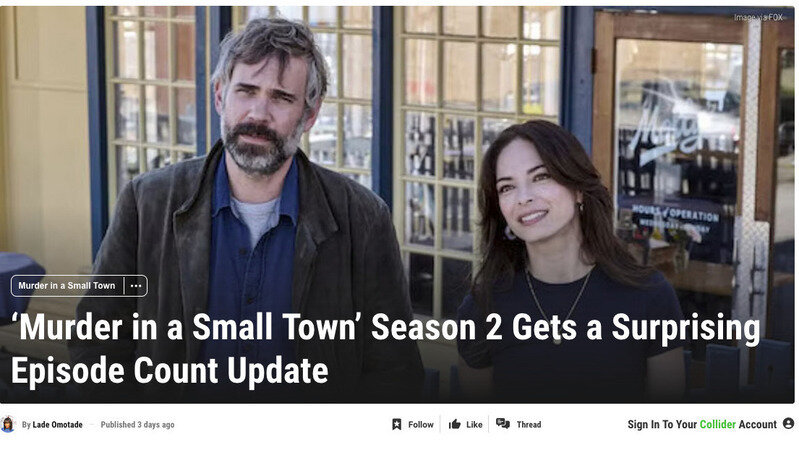Open author Lade Omotade's profile
The height and width of the screenshot is (450, 799).
point(58,425)
